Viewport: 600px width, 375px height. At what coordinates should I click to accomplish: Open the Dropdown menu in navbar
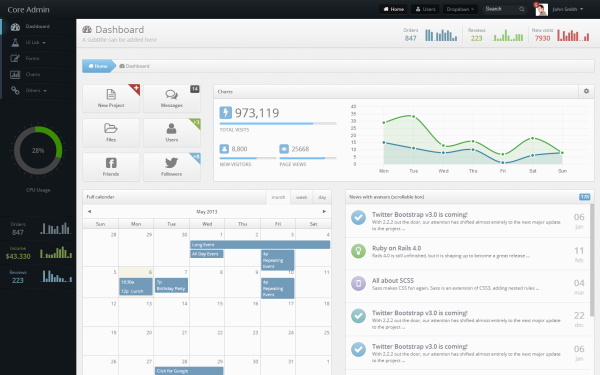pyautogui.click(x=460, y=9)
